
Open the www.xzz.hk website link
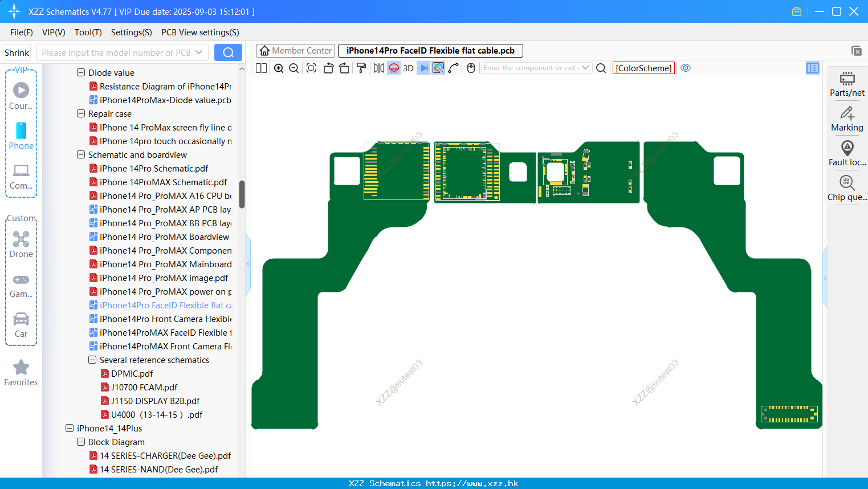coord(472,483)
